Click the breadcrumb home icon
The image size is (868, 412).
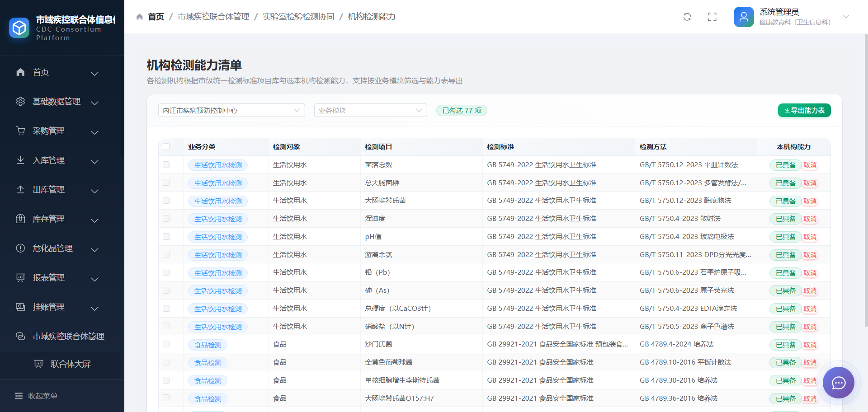pos(140,17)
